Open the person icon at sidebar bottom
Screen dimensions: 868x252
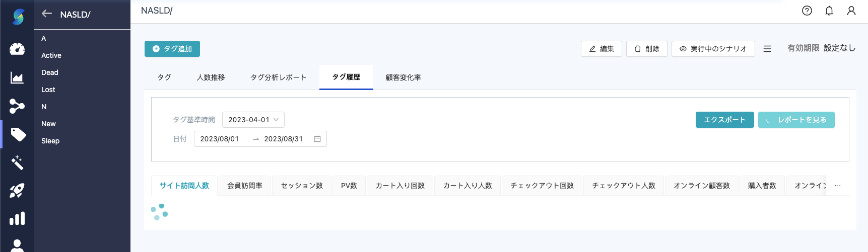click(x=17, y=245)
